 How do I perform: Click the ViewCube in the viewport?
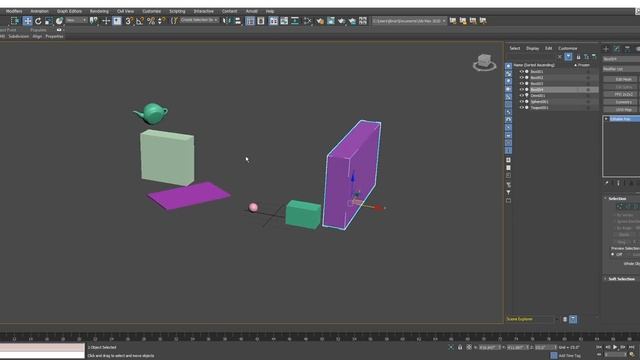pos(484,62)
